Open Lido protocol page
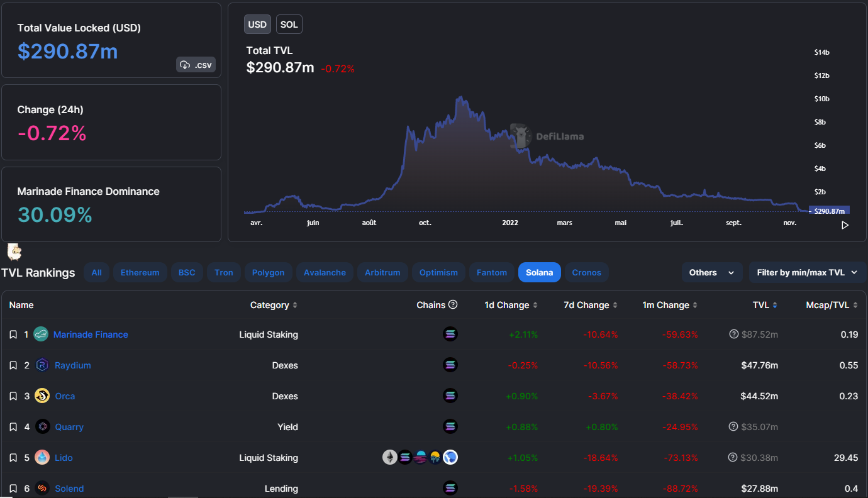 click(x=64, y=458)
